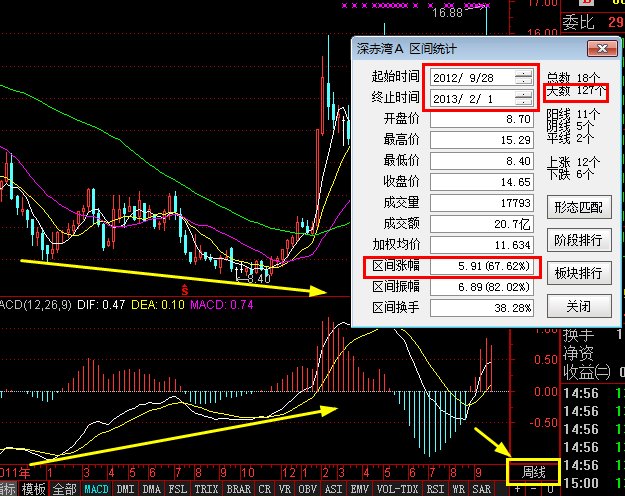Select the SAR indicator tab
This screenshot has width=625, height=496.
tap(481, 489)
